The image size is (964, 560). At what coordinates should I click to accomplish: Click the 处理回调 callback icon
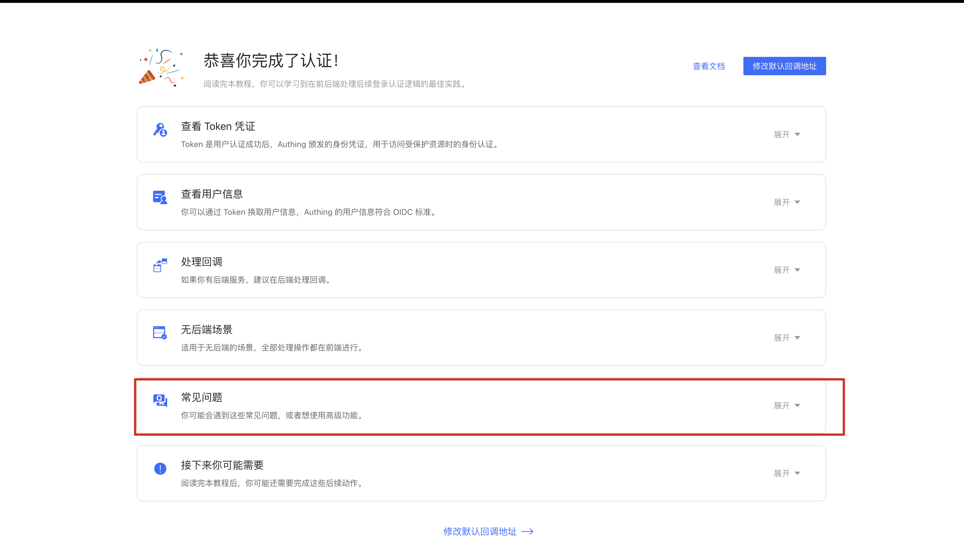(160, 265)
